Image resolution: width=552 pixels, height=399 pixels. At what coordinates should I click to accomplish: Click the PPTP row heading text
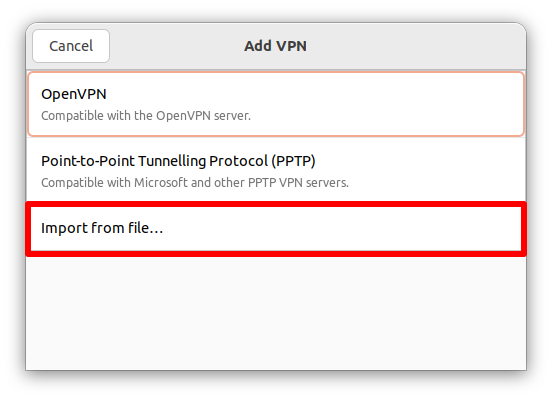178,161
